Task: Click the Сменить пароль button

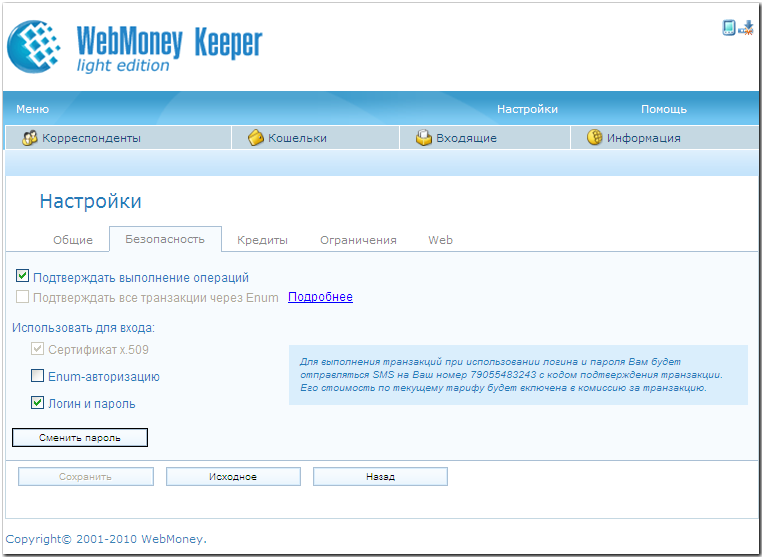Action: 80,437
